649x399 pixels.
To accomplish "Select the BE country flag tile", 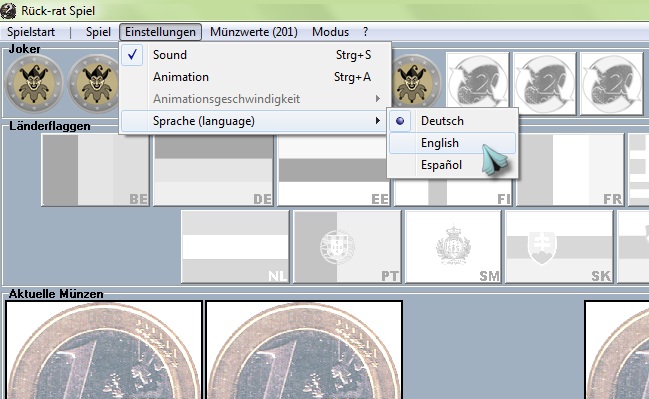I will (x=95, y=170).
